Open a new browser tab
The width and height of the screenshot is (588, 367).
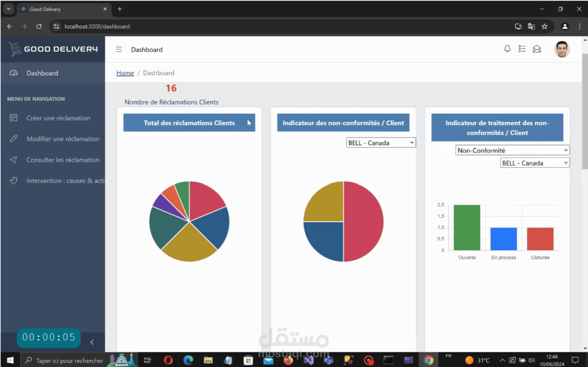point(120,9)
